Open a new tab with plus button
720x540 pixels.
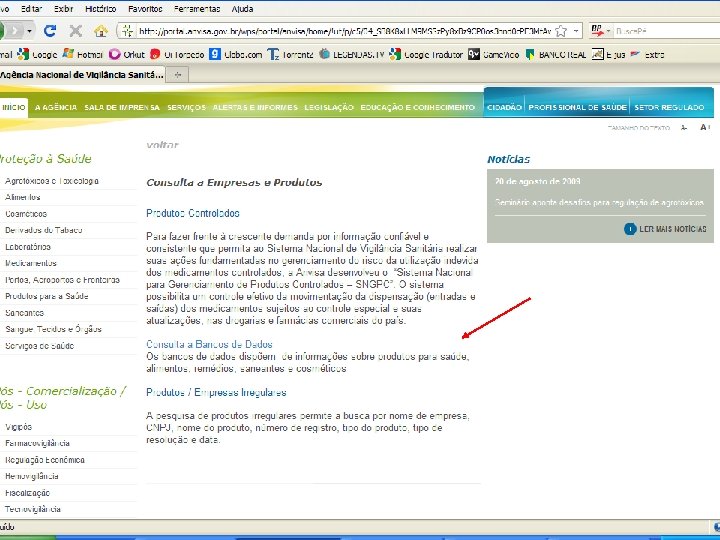pos(178,74)
